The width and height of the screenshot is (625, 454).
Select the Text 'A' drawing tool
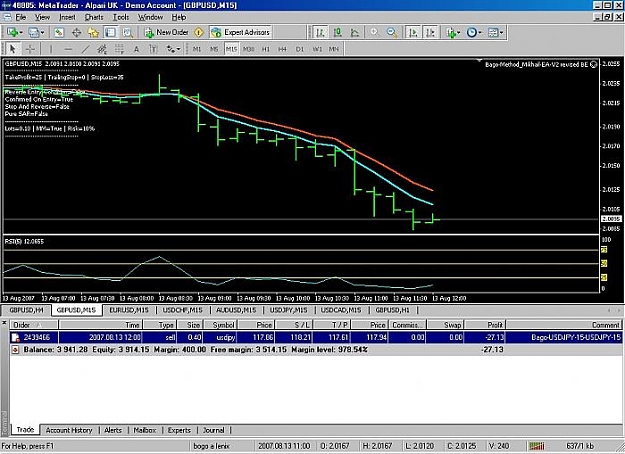click(x=136, y=49)
